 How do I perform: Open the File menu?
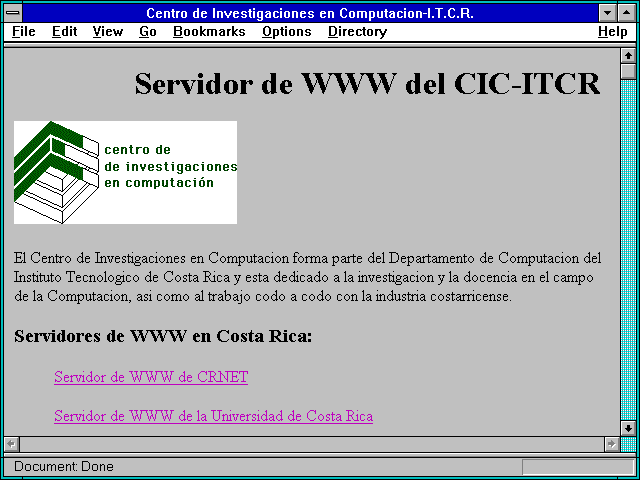(24, 32)
